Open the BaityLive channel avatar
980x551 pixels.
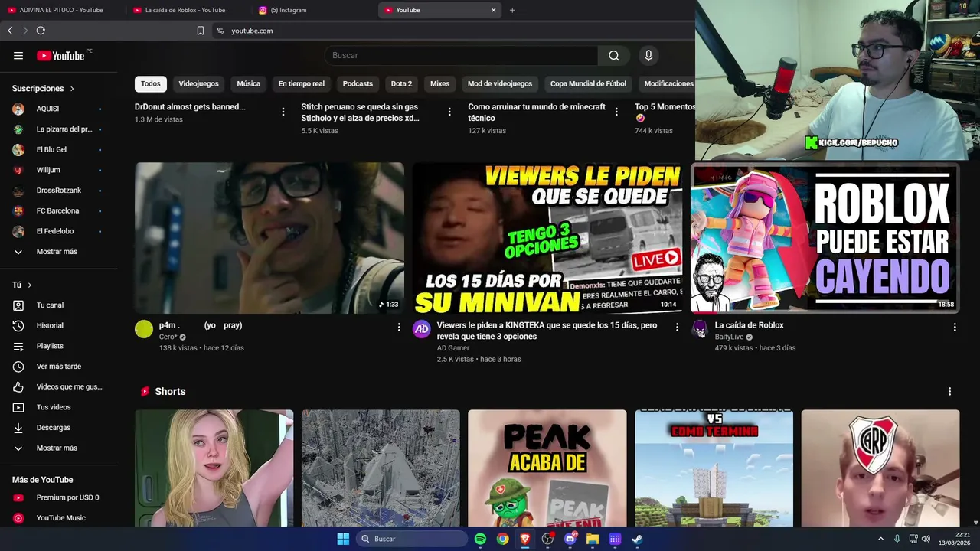700,329
